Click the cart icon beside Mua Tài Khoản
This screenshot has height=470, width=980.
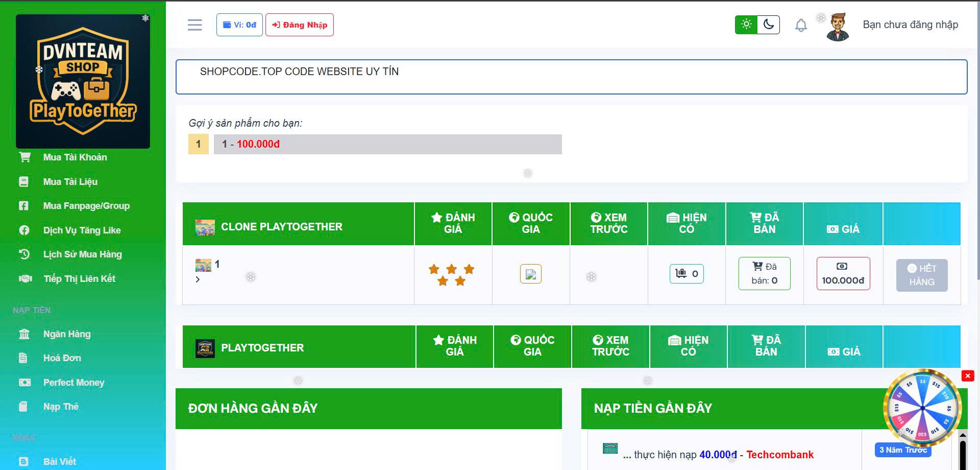(x=24, y=157)
